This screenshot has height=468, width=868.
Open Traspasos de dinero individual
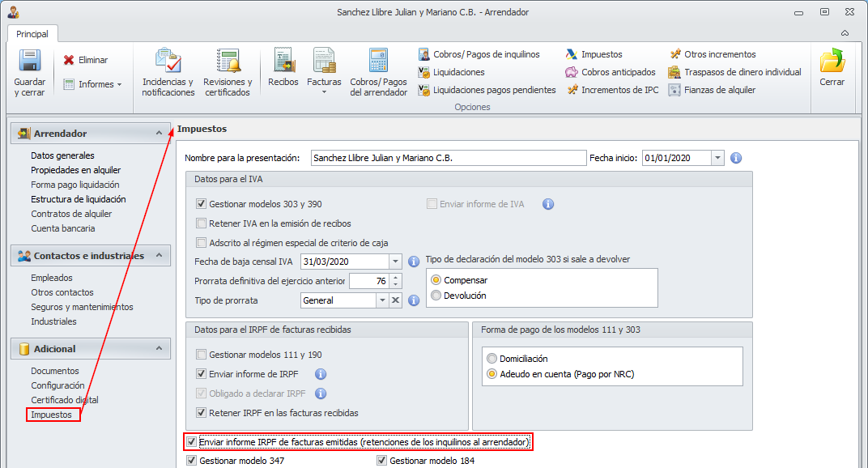point(735,72)
